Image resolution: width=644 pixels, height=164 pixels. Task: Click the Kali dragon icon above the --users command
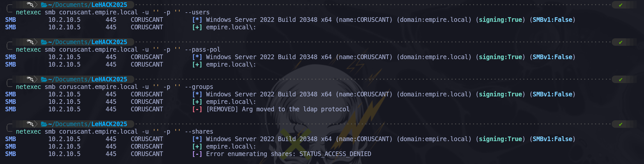(x=30, y=5)
